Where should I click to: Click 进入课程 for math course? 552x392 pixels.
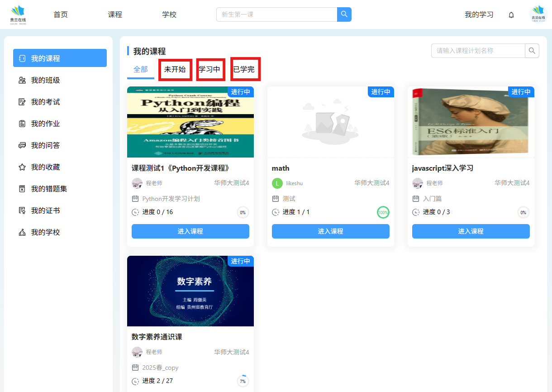(330, 231)
